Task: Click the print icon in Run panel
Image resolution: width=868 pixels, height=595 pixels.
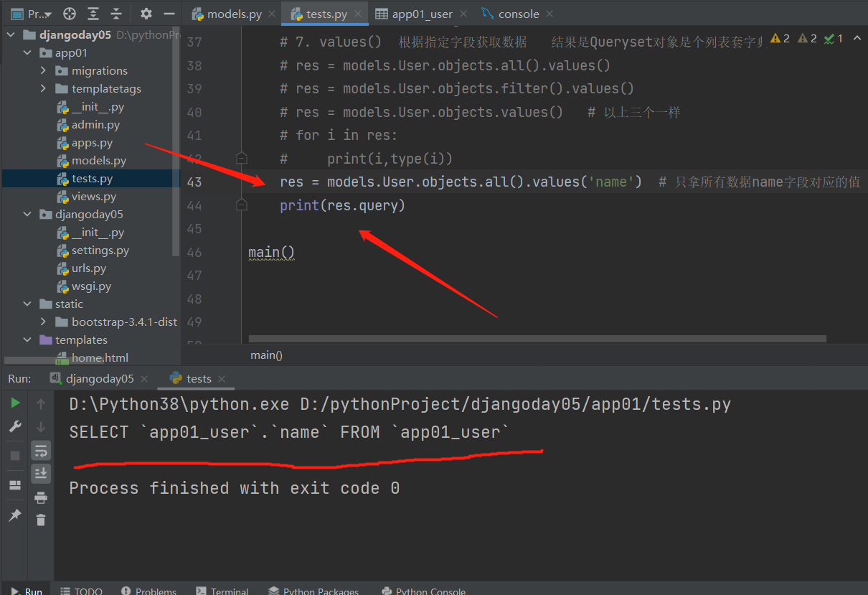Action: [41, 497]
